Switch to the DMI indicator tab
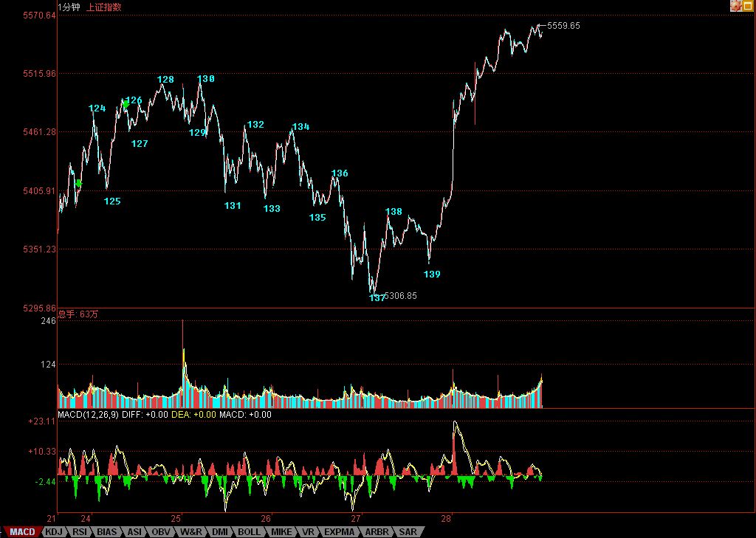This screenshot has width=756, height=538. click(x=219, y=531)
